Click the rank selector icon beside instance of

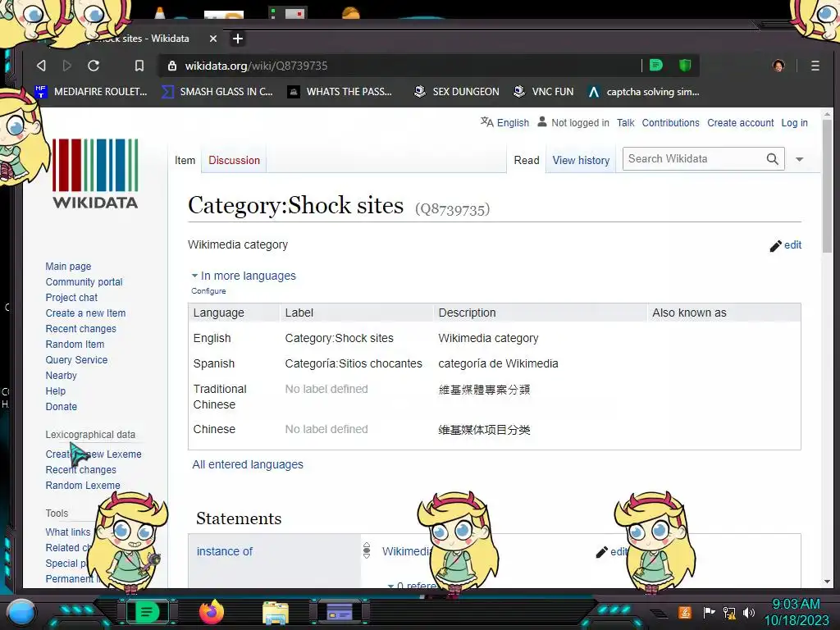pos(367,550)
